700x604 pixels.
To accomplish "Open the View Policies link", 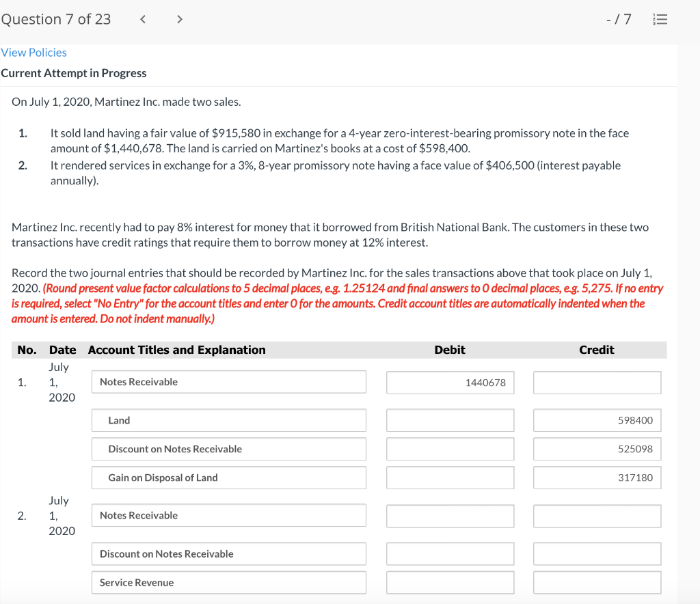I will click(34, 52).
